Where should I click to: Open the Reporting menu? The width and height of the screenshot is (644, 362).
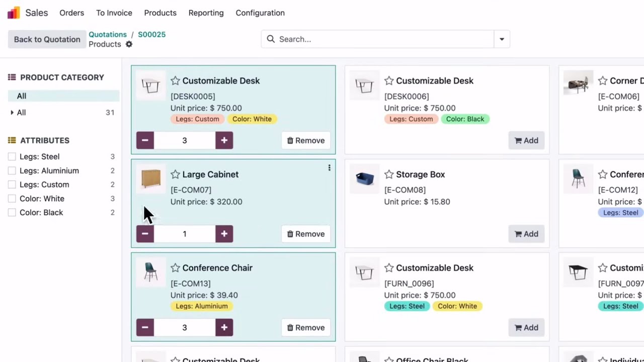tap(206, 13)
